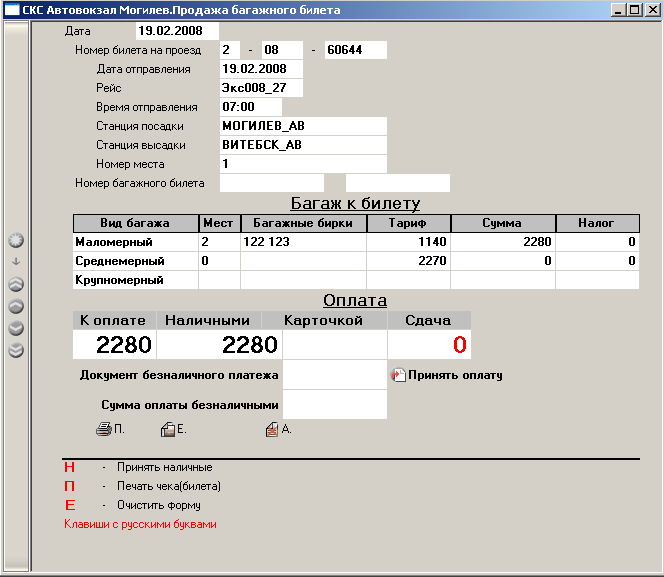Click the red Клавиши с русскими буквами text
Viewport: 664px width, 577px height.
coord(140,524)
